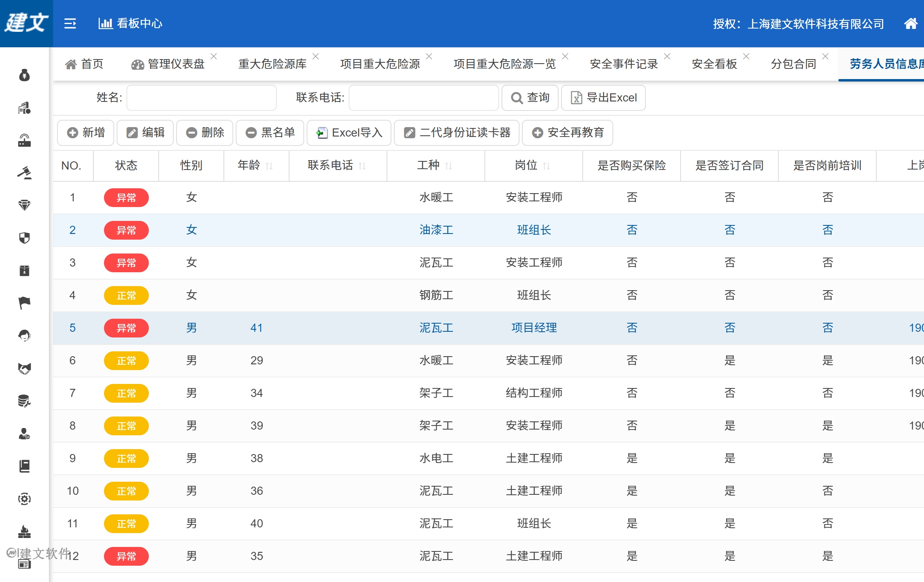The width and height of the screenshot is (924, 582).
Task: Click the home icon in top-right header
Action: coord(911,23)
